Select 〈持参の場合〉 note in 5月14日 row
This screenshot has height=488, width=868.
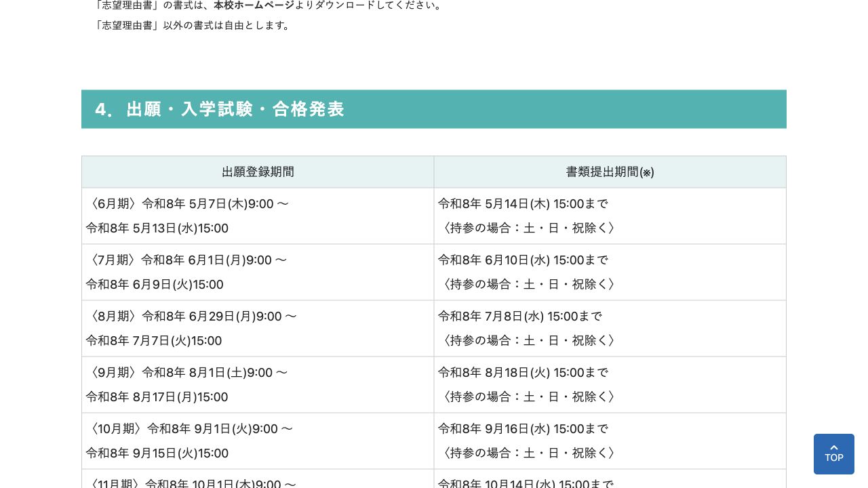[x=529, y=228]
